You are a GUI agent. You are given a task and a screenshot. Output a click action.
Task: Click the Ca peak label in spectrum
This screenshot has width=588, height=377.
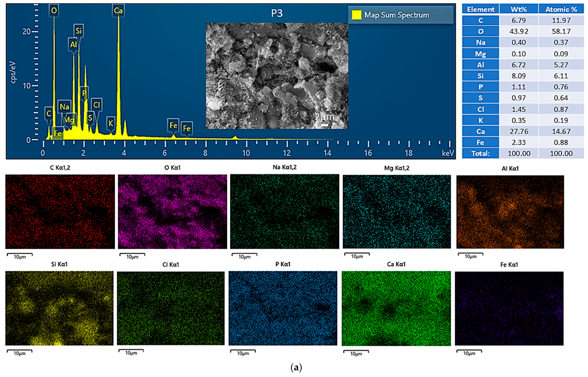[x=118, y=11]
